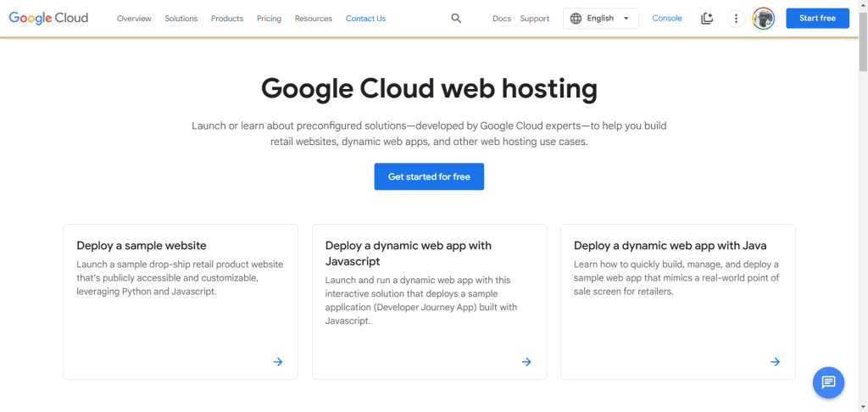Open the Solutions menu
Viewport: 868px width, 412px height.
(181, 19)
